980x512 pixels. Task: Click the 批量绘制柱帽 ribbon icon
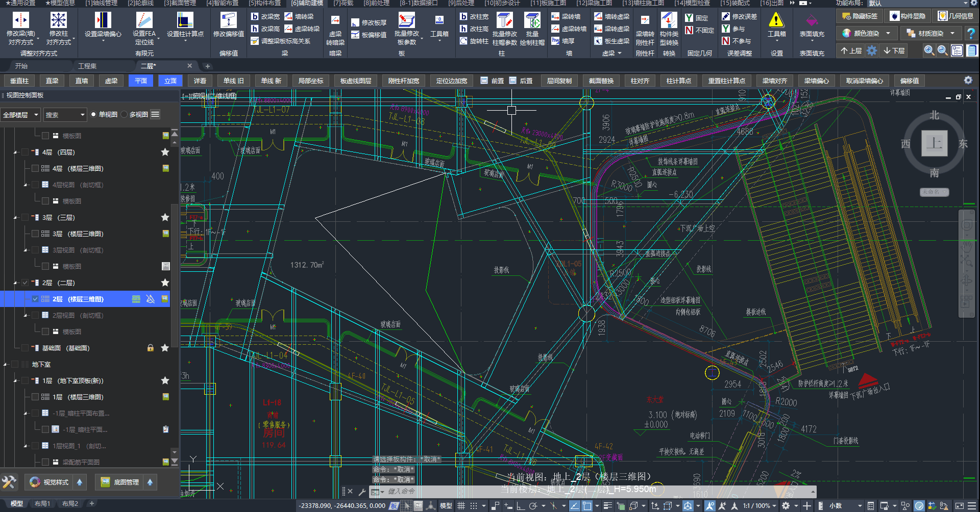[x=532, y=20]
